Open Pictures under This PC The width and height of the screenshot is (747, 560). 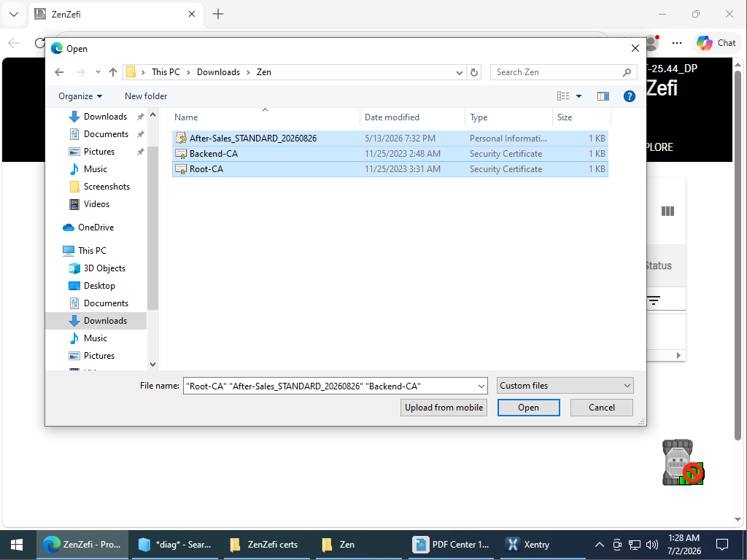(x=99, y=356)
